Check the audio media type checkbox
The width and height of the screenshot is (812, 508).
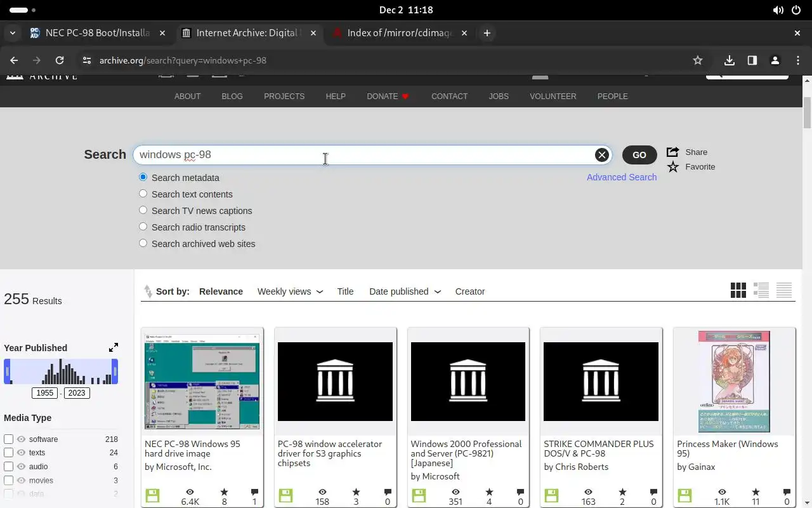[8, 467]
